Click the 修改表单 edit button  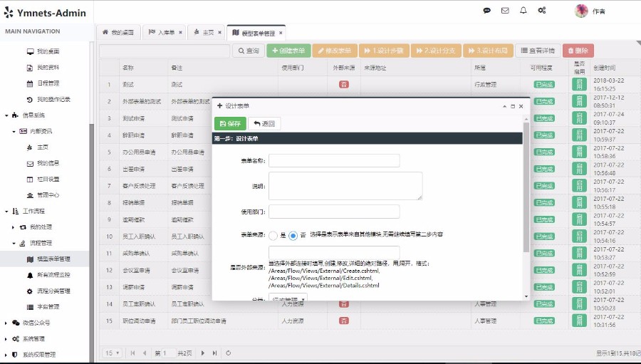335,51
